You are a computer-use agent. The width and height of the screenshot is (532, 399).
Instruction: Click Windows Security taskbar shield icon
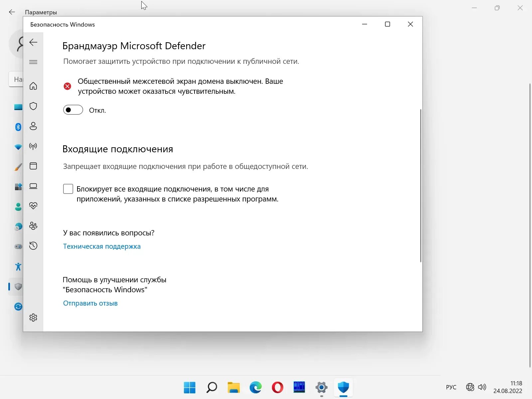[x=343, y=387]
